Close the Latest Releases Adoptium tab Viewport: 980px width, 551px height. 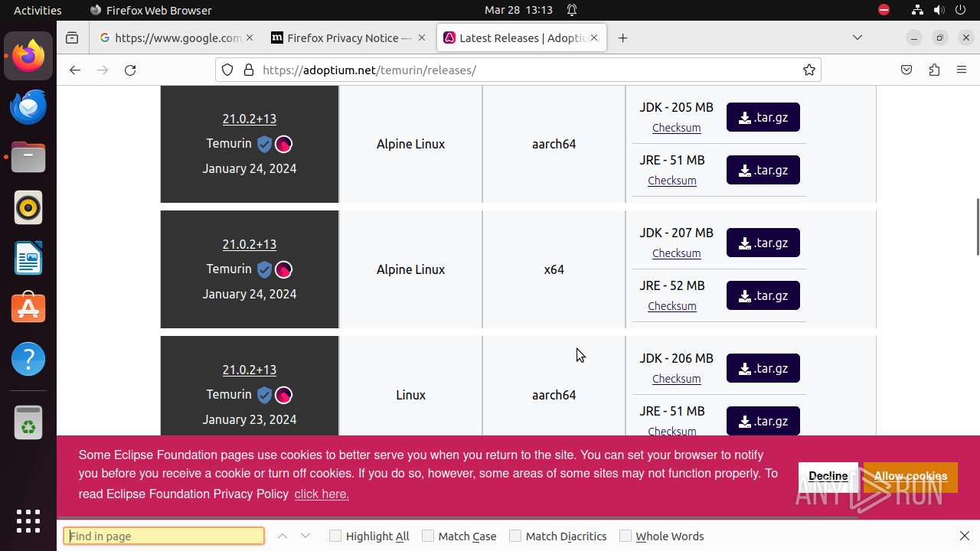click(594, 37)
